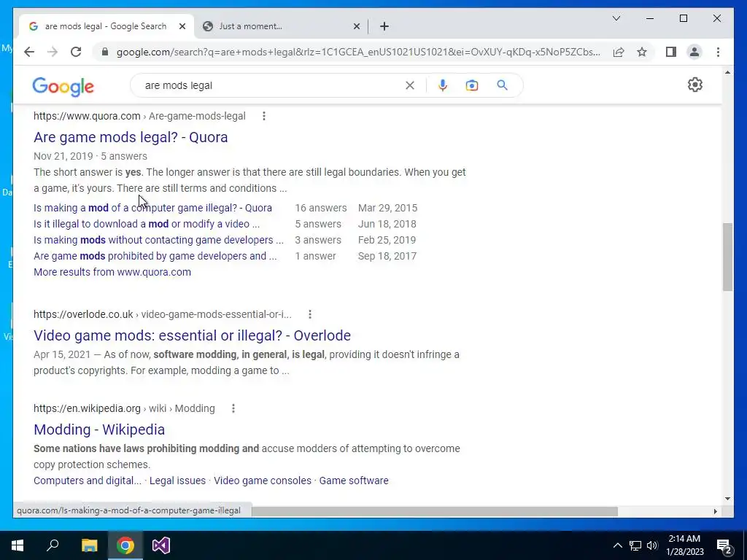This screenshot has height=560, width=747.
Task: Submit search with magnifier icon
Action: (502, 85)
